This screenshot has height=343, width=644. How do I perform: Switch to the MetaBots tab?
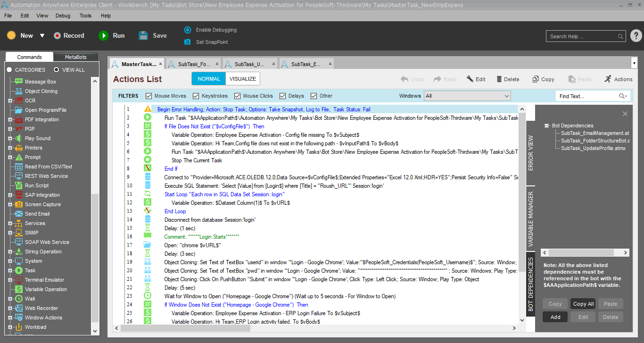75,57
